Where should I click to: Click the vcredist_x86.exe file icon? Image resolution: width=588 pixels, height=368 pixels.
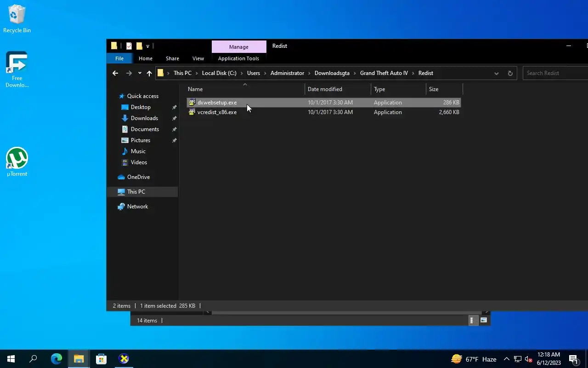[x=192, y=112]
